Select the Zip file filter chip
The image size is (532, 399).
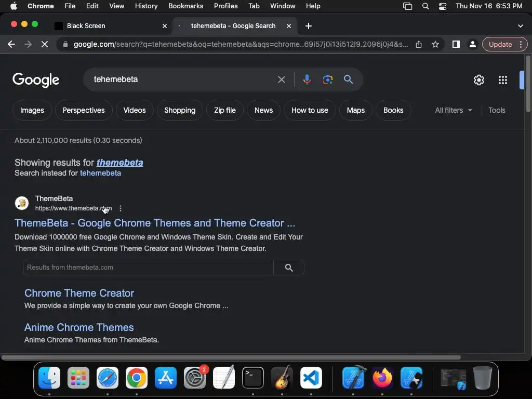coord(224,110)
